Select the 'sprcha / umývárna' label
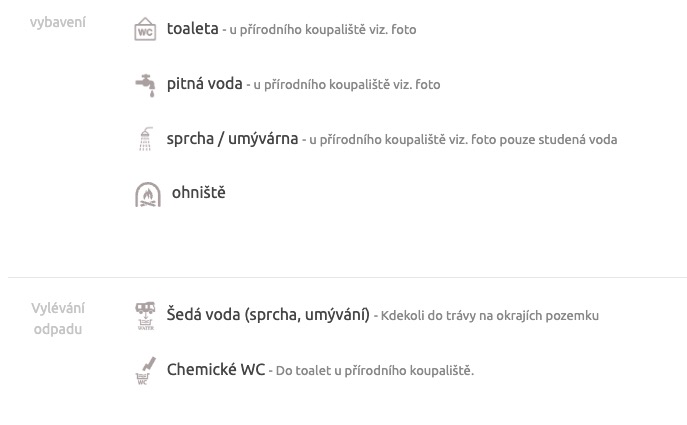The height and width of the screenshot is (425, 687). 232,139
